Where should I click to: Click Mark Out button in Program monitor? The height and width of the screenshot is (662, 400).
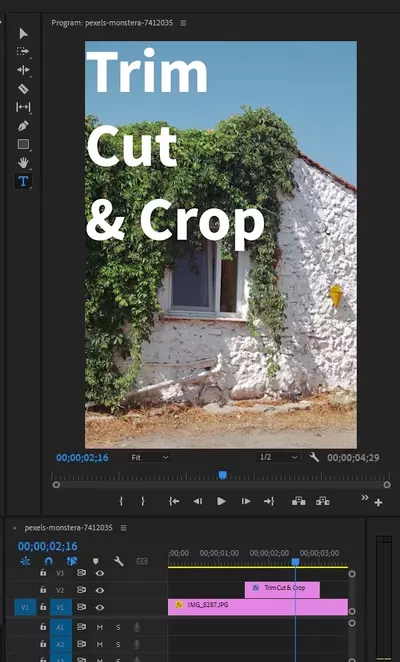(143, 501)
